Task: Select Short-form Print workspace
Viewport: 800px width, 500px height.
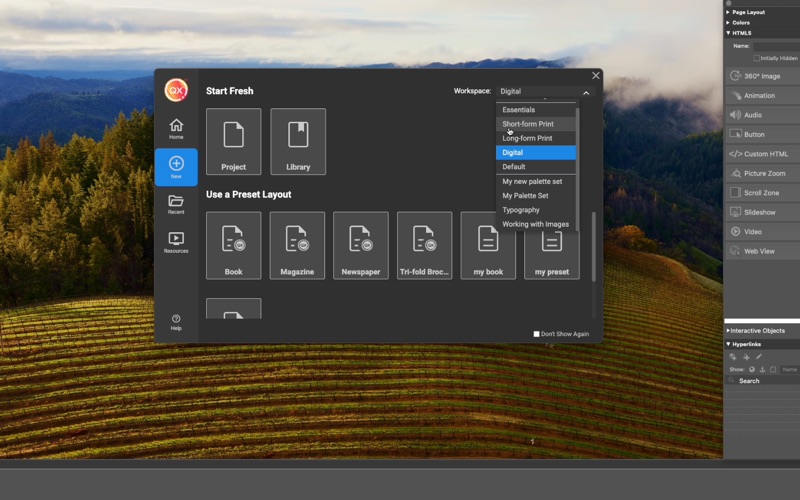Action: tap(536, 124)
